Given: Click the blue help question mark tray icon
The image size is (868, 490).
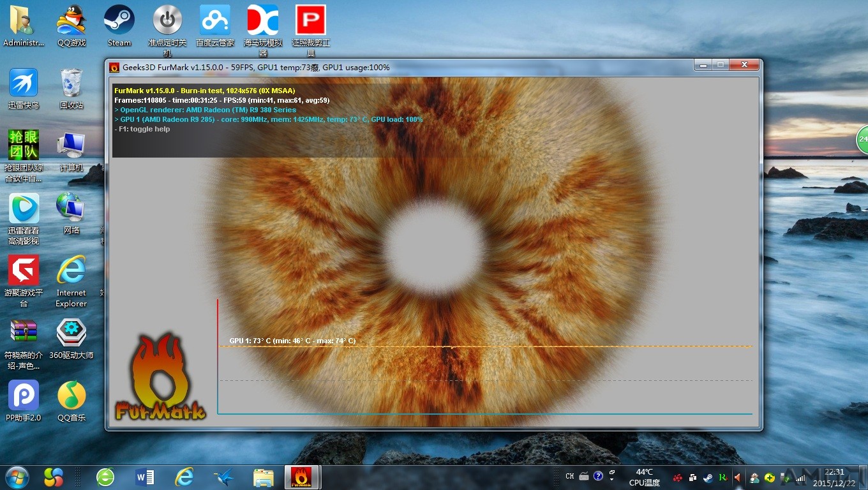Looking at the screenshot, I should (x=598, y=476).
